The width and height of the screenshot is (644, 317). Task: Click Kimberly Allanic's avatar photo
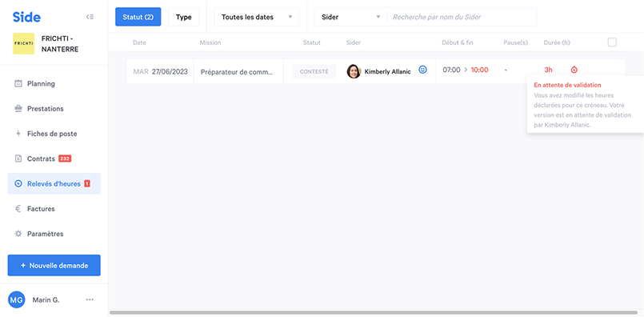(x=354, y=71)
